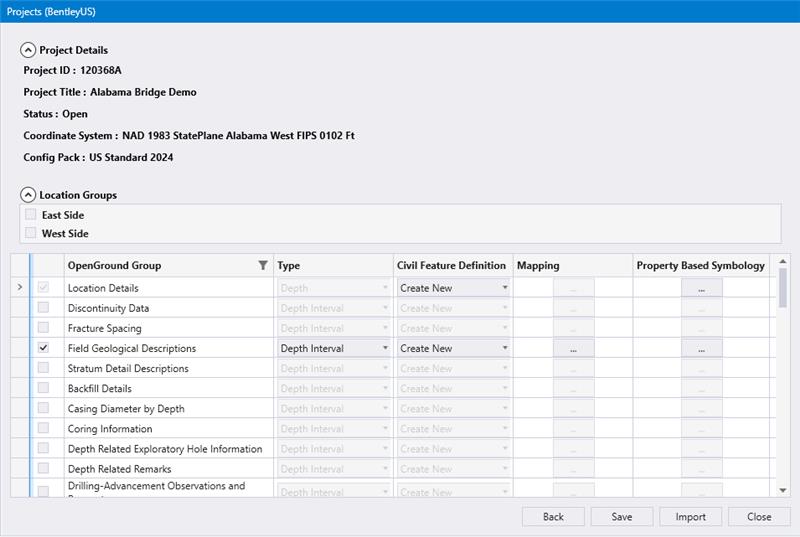The height and width of the screenshot is (537, 800).
Task: Open Property Based Symbology ellipsis for Location Details
Action: tap(702, 288)
